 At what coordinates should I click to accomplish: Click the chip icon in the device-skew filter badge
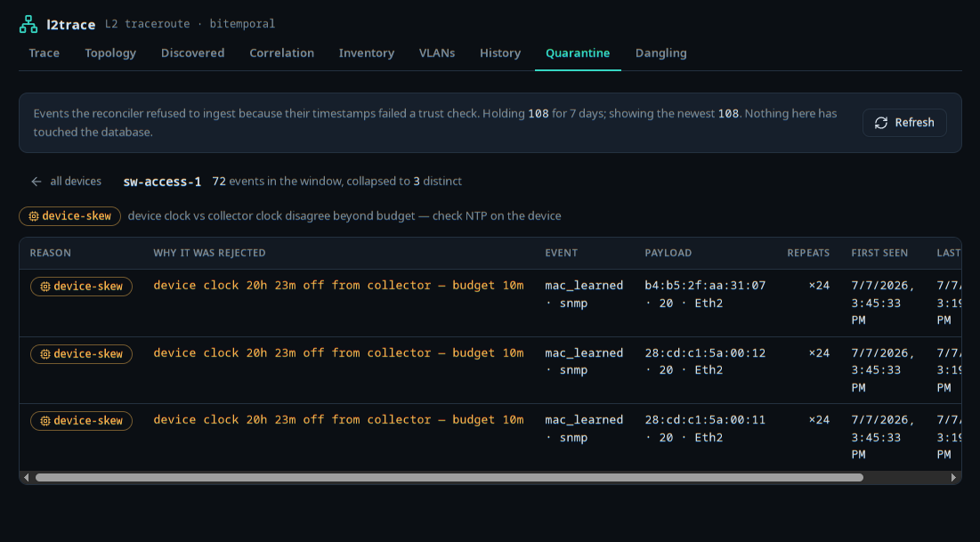click(x=34, y=216)
